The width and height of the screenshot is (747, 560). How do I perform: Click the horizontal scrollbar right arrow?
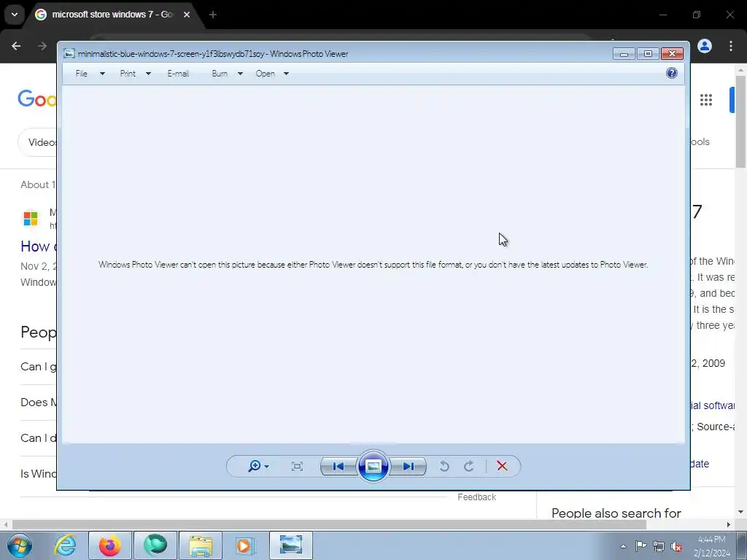729,524
